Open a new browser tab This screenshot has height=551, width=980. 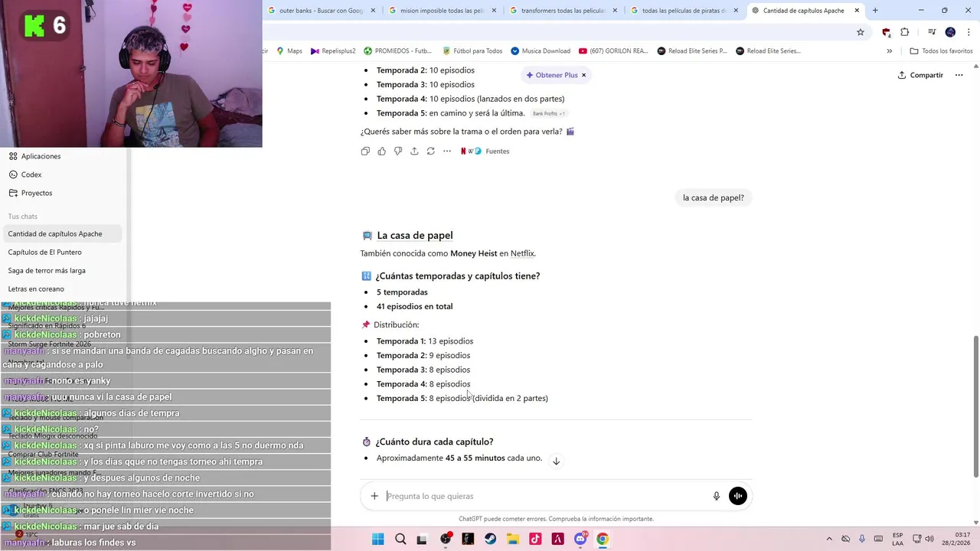click(x=875, y=11)
